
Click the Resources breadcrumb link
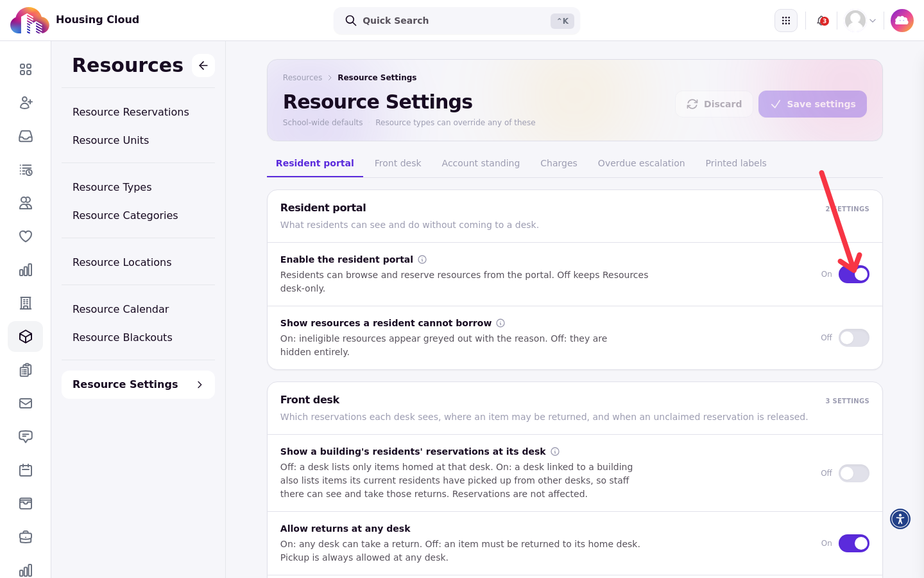click(x=302, y=78)
